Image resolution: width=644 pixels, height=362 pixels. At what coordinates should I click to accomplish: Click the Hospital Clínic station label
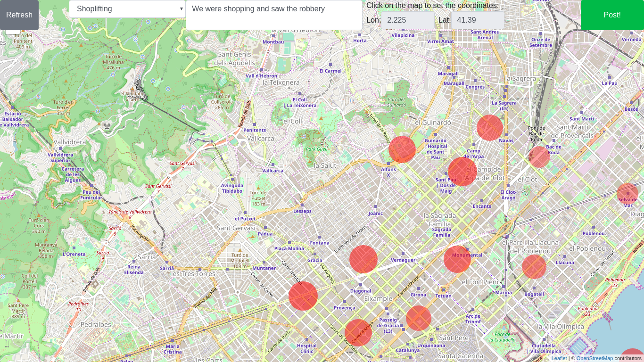click(x=307, y=348)
